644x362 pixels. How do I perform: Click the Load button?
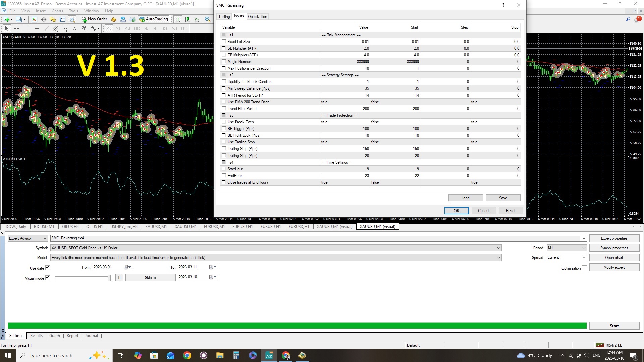click(465, 198)
